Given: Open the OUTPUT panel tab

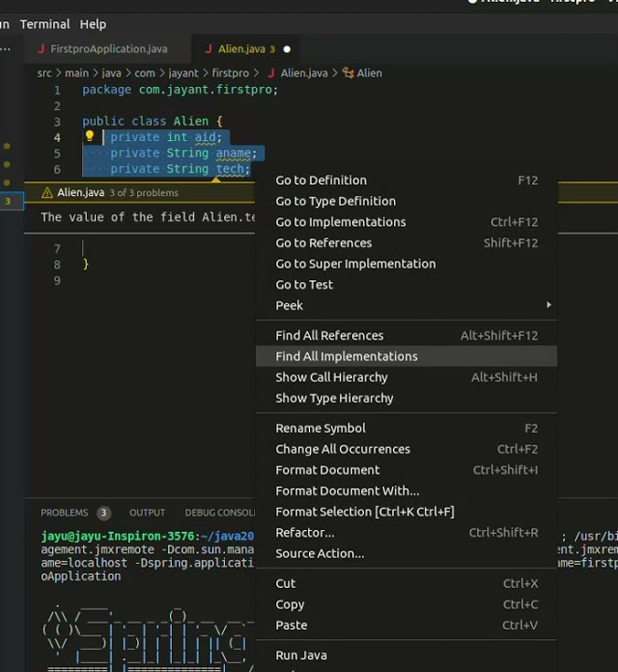Looking at the screenshot, I should pos(147,513).
